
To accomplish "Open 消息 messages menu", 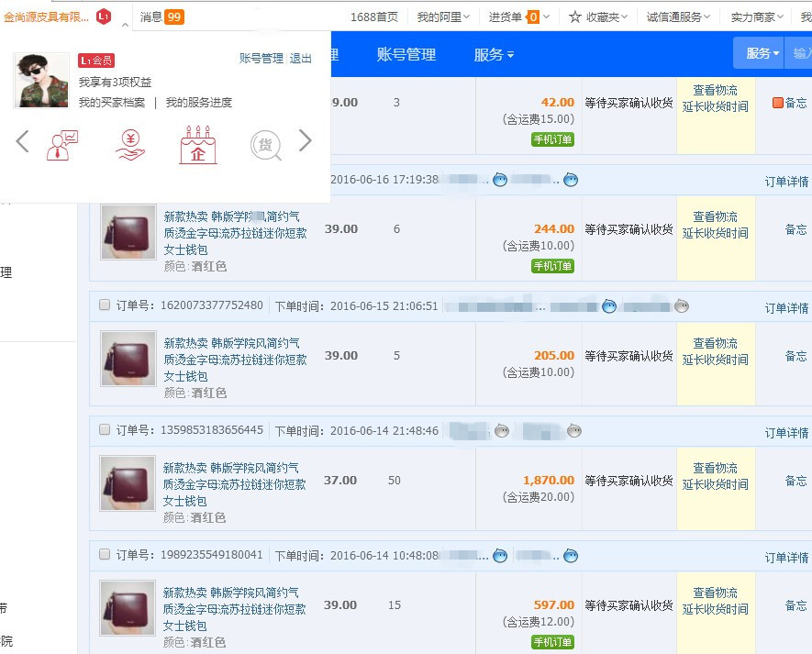I will [x=151, y=17].
